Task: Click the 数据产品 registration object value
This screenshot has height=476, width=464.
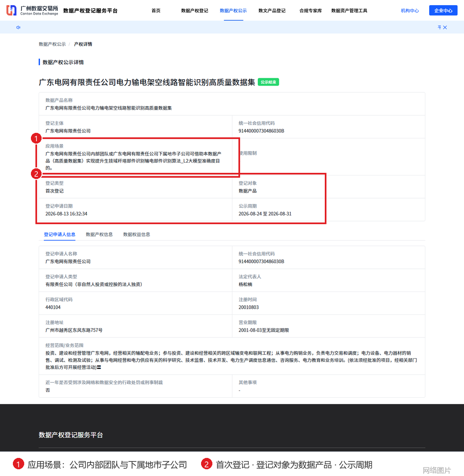Action: (x=248, y=191)
